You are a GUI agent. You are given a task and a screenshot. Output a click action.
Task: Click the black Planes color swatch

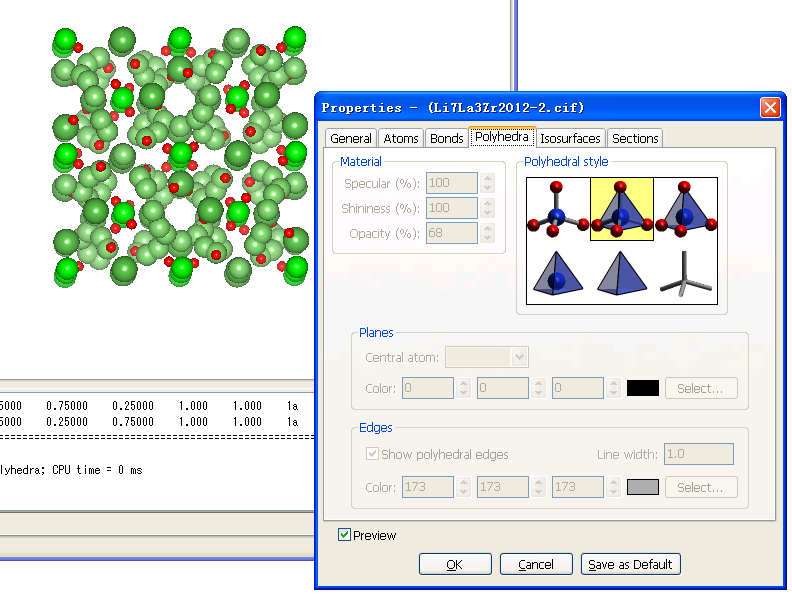point(642,388)
